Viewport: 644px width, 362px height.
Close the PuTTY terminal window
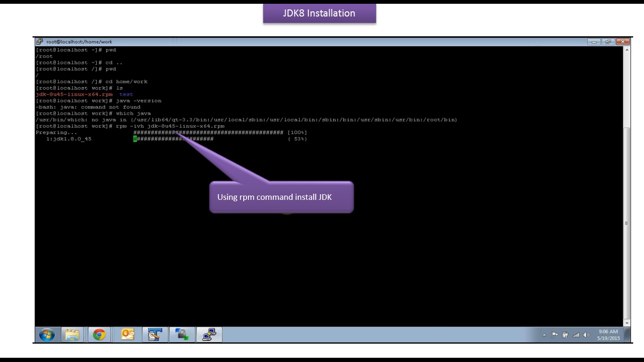[623, 41]
